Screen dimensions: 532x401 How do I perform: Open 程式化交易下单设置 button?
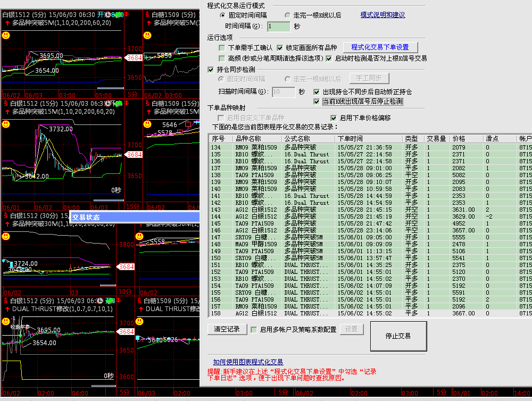[380, 47]
